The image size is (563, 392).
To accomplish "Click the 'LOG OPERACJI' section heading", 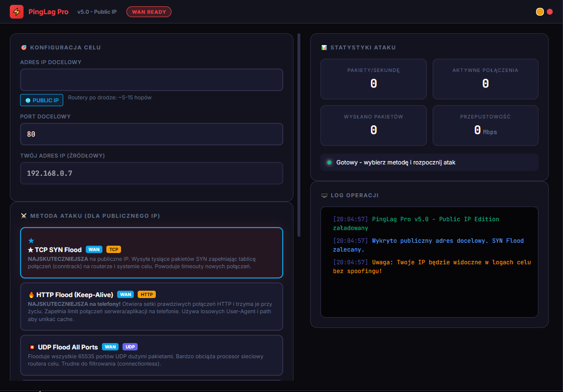I will coord(355,195).
